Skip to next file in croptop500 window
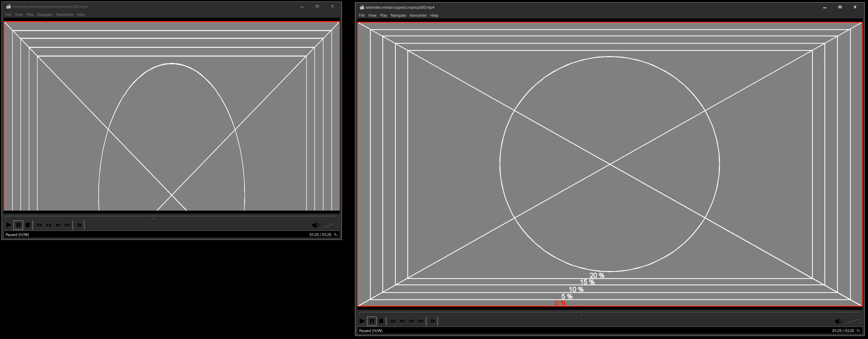Viewport: 868px width, 339px height. coord(421,321)
